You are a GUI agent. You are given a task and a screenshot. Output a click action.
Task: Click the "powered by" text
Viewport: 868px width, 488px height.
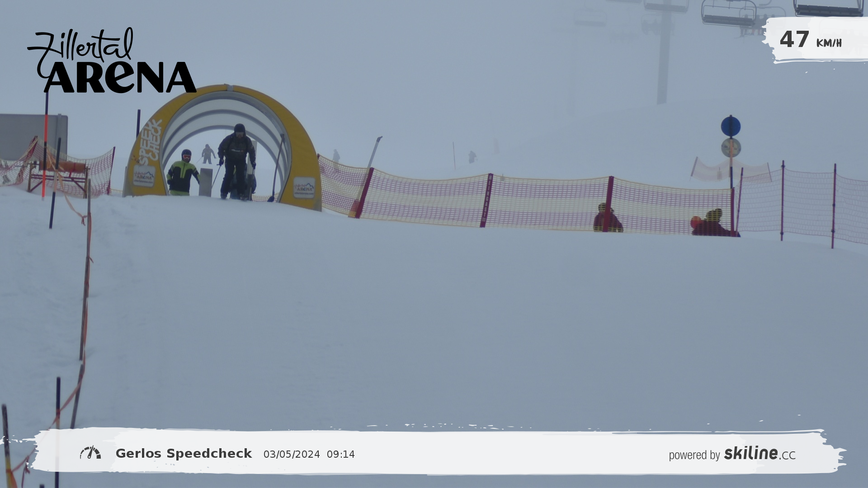pos(694,455)
